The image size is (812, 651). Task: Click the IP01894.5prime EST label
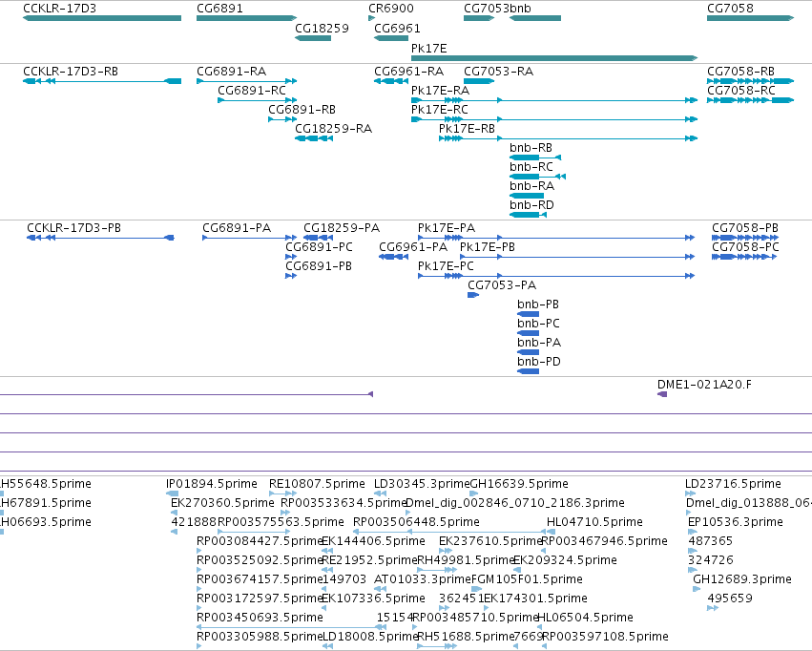211,484
